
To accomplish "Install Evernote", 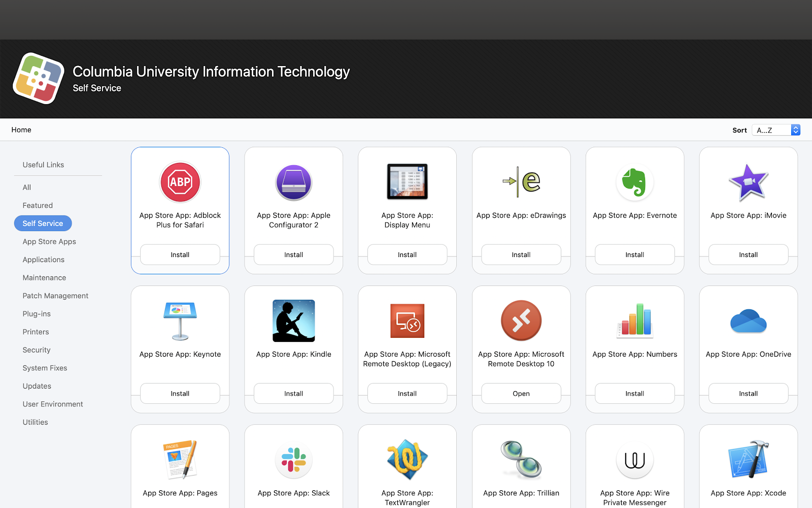I will [635, 255].
